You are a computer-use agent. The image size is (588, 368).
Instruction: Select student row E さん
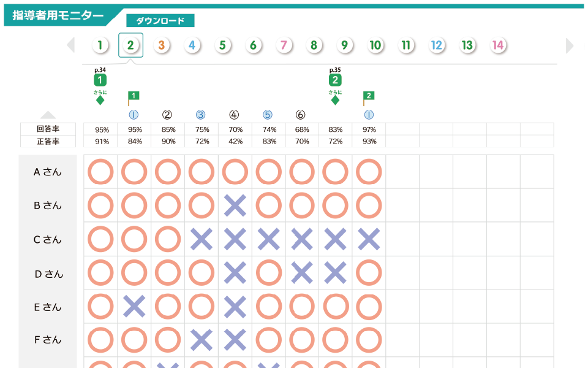(48, 307)
